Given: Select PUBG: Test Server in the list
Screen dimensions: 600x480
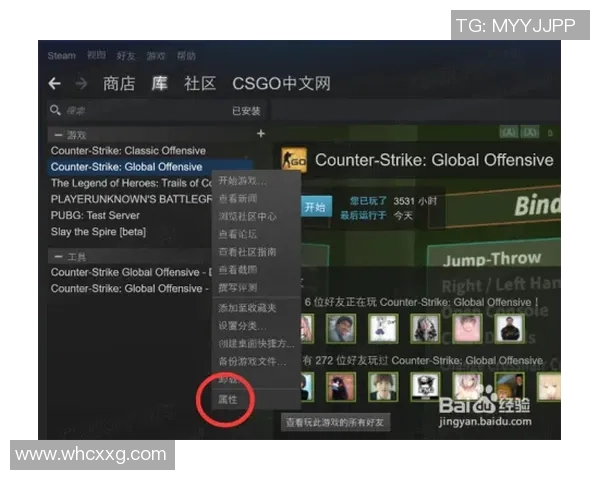Looking at the screenshot, I should tap(95, 216).
